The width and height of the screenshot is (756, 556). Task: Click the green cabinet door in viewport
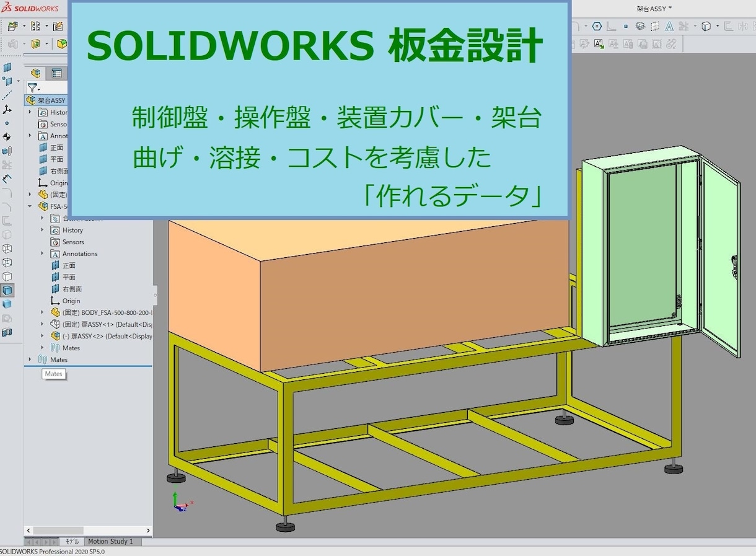click(x=721, y=260)
